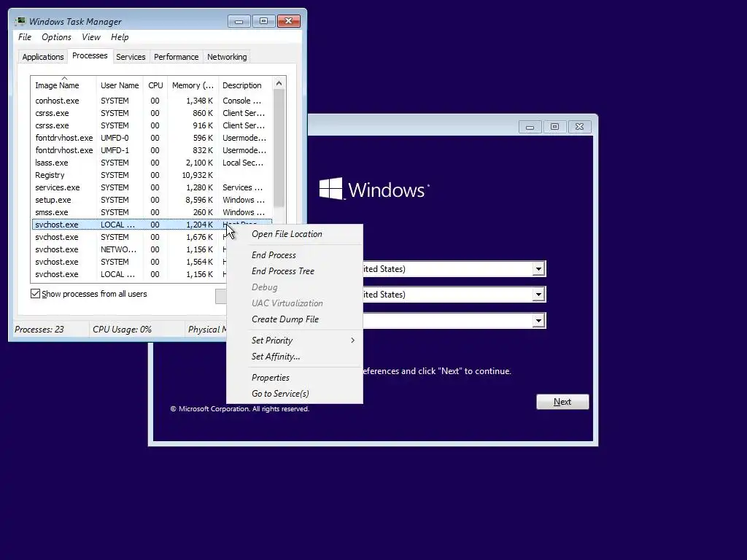Sort by User Name column header

120,85
